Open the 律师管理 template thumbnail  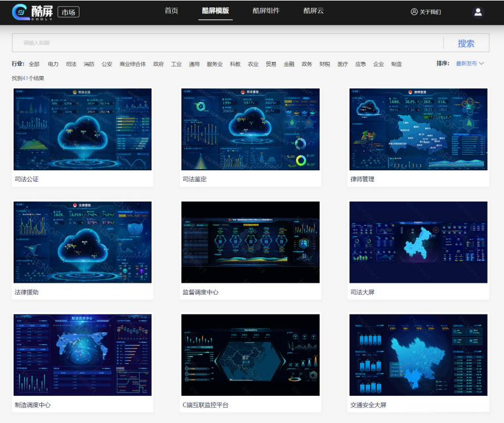(418, 129)
